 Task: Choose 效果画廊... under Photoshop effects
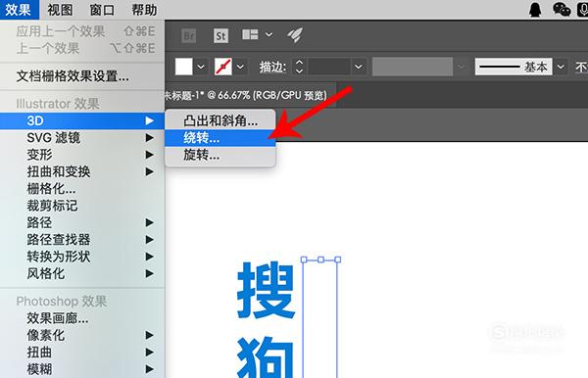pyautogui.click(x=82, y=318)
